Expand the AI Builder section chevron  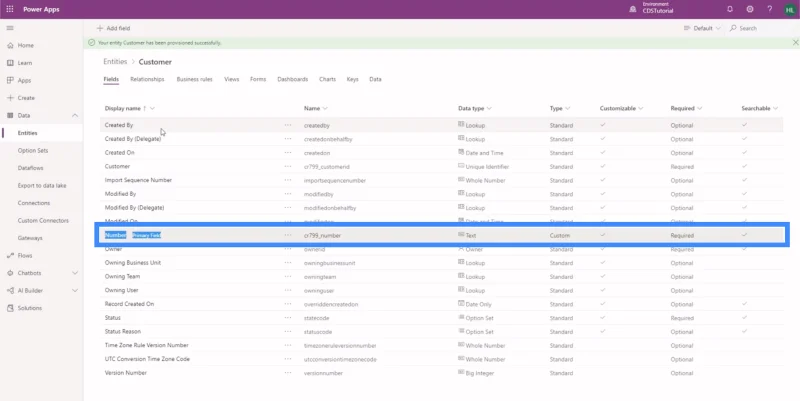(x=75, y=290)
